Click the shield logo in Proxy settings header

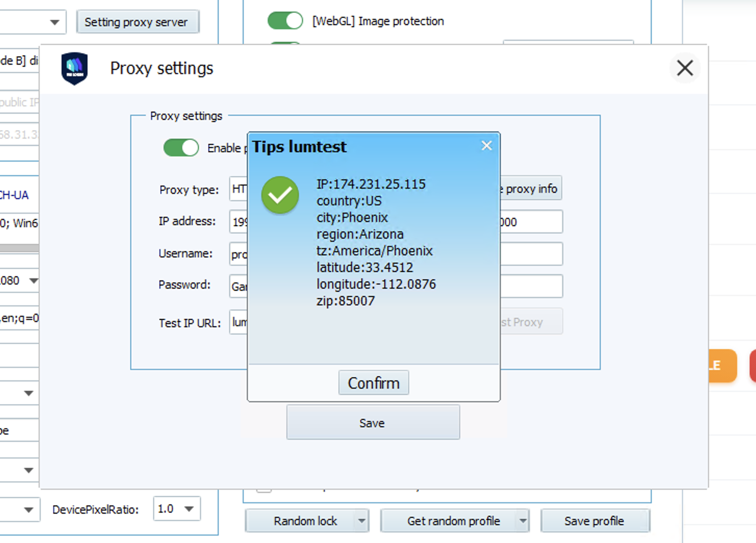pyautogui.click(x=74, y=68)
